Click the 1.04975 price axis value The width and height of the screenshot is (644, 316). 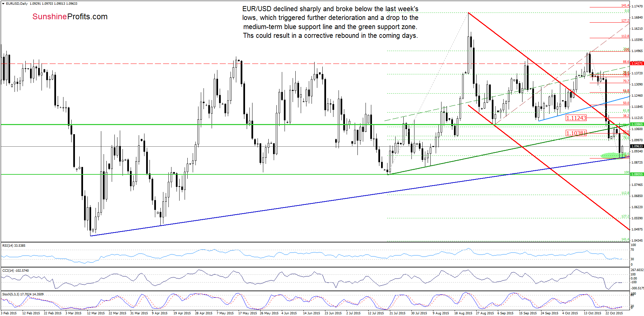pos(637,229)
